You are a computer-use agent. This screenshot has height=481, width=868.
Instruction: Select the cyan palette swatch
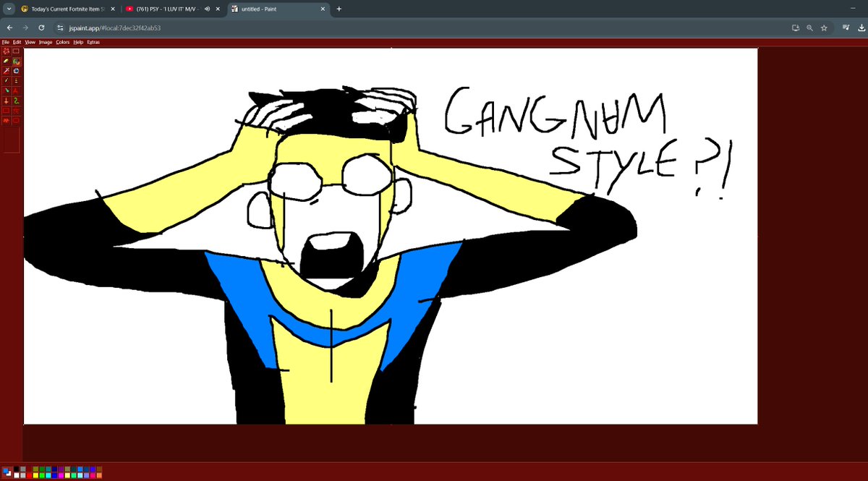pos(48,475)
